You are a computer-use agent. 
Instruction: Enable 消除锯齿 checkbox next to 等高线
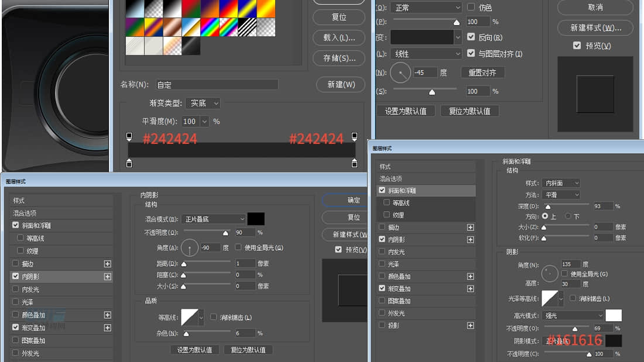tap(213, 317)
